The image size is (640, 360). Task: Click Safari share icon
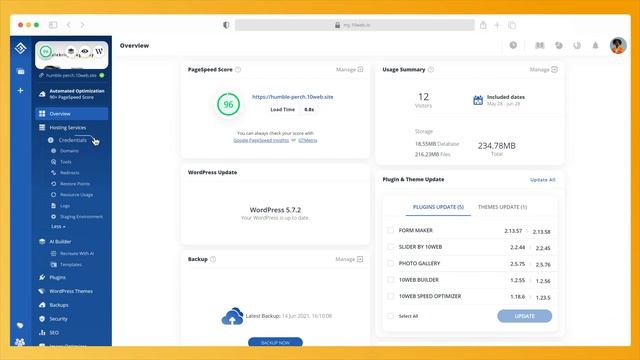[483, 25]
